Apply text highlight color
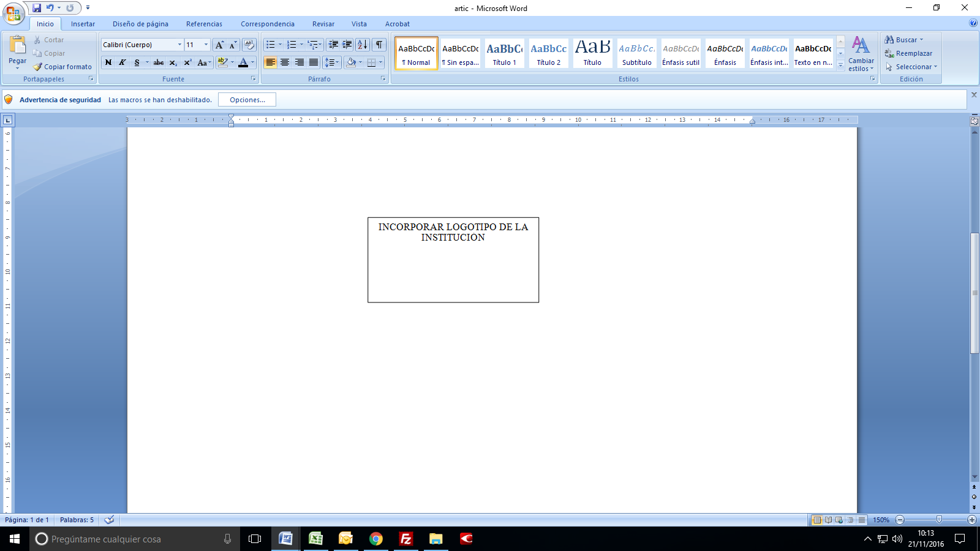Image resolution: width=980 pixels, height=551 pixels. coord(222,62)
